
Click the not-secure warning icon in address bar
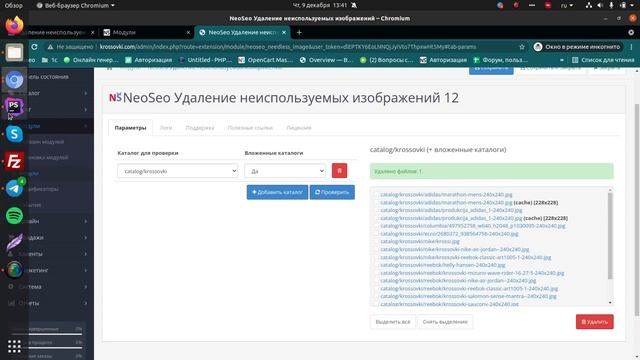pyautogui.click(x=50, y=47)
